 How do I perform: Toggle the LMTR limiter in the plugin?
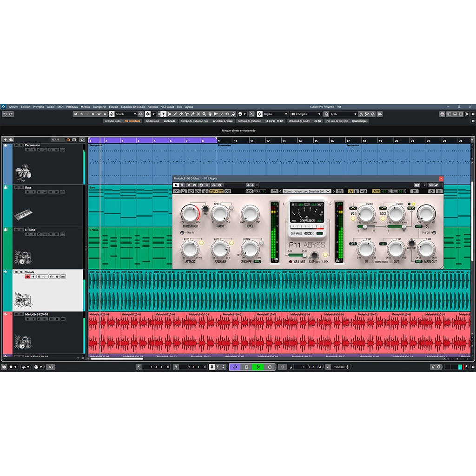click(376, 191)
